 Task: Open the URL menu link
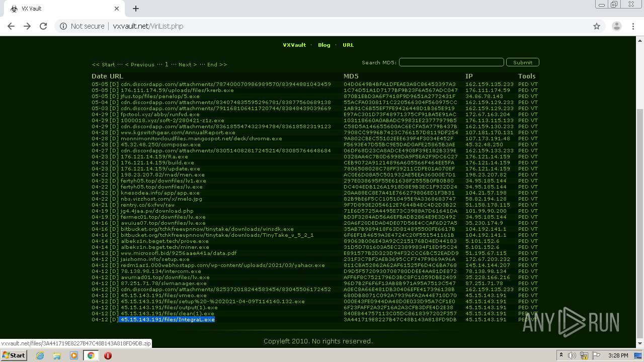(348, 45)
